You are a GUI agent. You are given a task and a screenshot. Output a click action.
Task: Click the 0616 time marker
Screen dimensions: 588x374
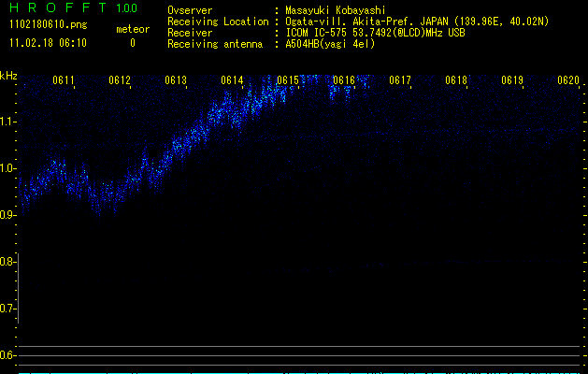[x=344, y=80]
